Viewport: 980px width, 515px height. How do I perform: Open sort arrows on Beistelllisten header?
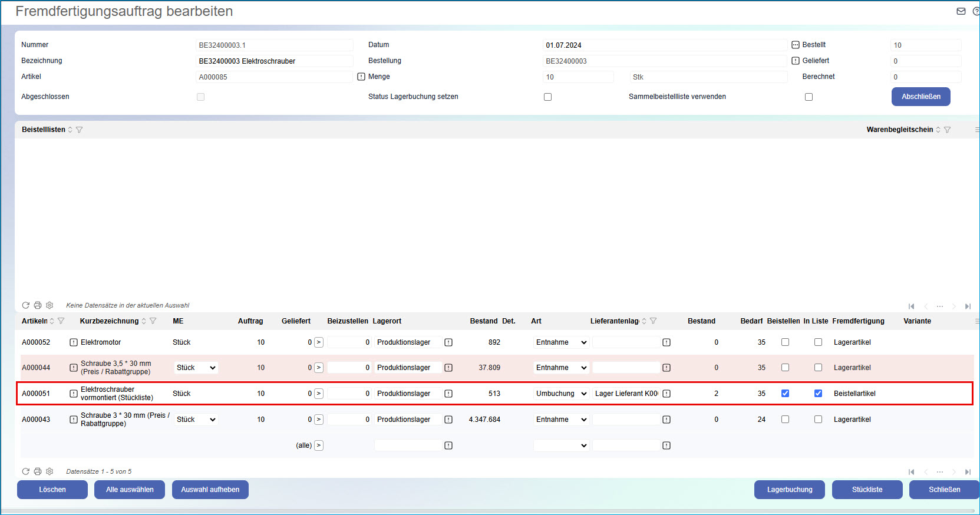tap(70, 130)
